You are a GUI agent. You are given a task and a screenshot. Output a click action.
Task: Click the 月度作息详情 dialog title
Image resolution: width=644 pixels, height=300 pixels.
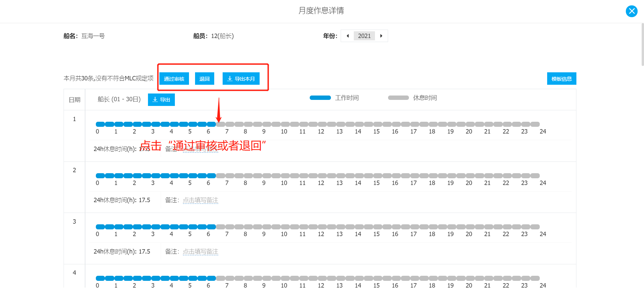click(x=321, y=11)
